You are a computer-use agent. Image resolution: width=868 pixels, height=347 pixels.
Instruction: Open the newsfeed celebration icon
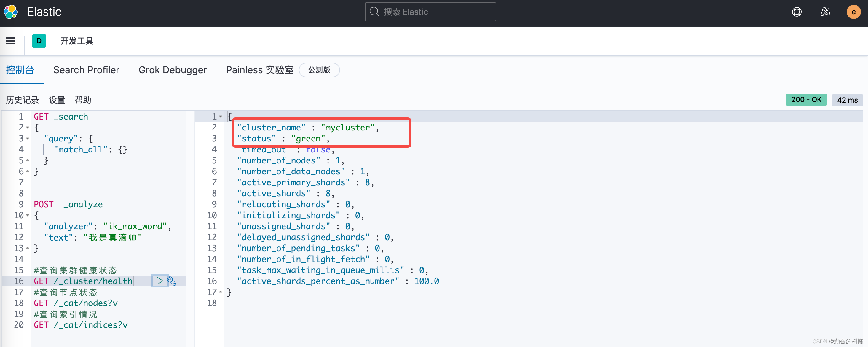[x=825, y=12]
